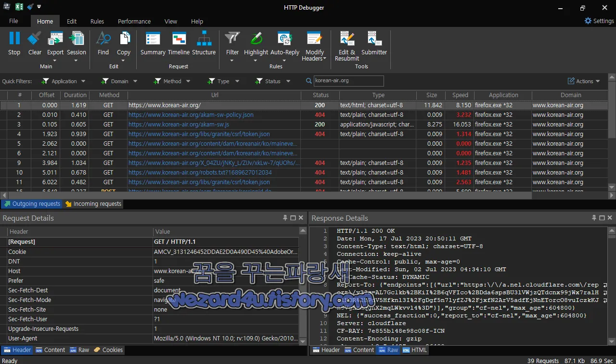The width and height of the screenshot is (616, 364).
Task: Pin the Request Details panel
Action: pos(285,218)
